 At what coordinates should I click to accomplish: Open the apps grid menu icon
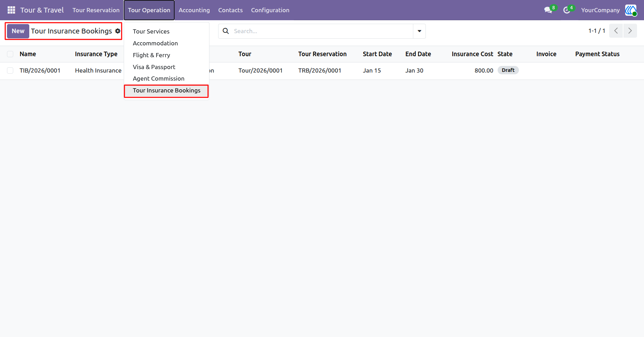(11, 10)
